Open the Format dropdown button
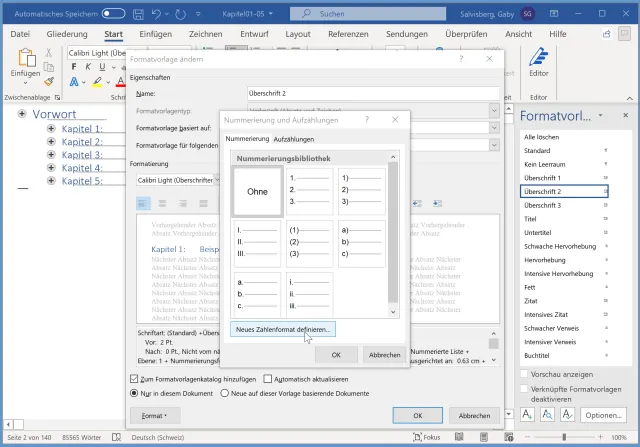 pyautogui.click(x=154, y=415)
